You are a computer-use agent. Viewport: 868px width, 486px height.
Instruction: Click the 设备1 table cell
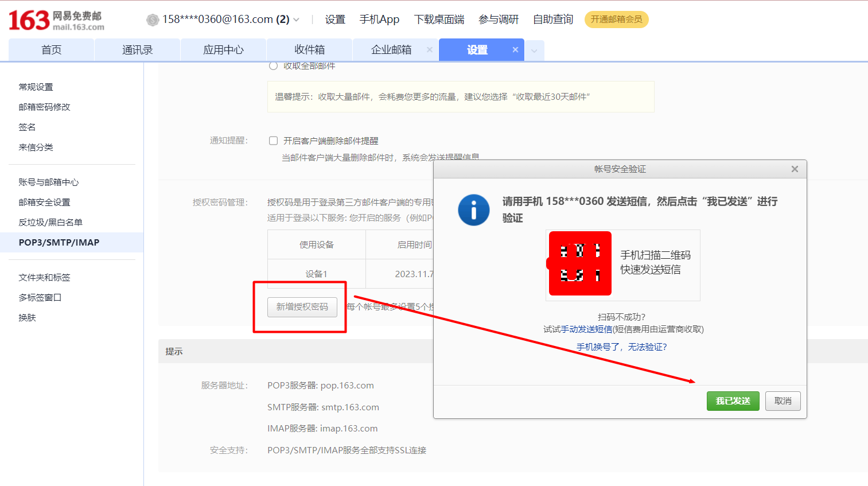pyautogui.click(x=316, y=274)
